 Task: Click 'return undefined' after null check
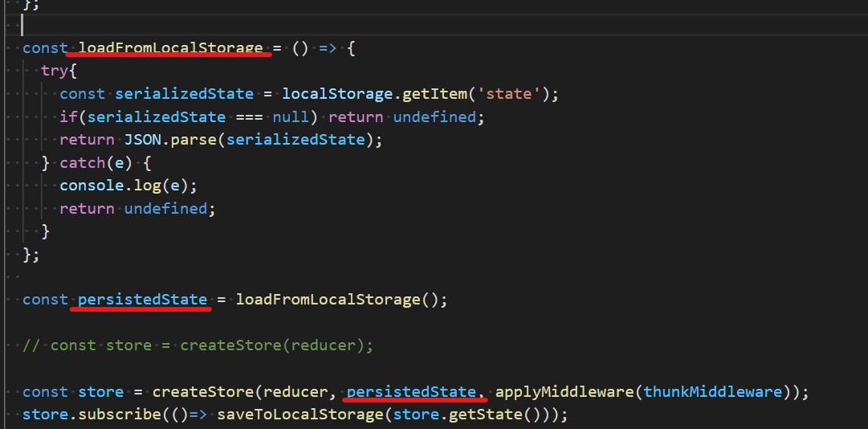pyautogui.click(x=402, y=116)
